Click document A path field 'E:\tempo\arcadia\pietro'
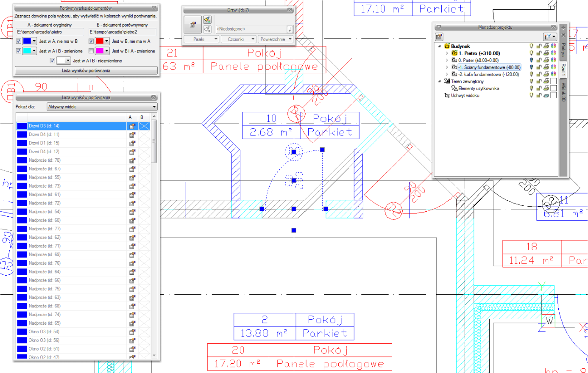588x373 pixels. [50, 32]
